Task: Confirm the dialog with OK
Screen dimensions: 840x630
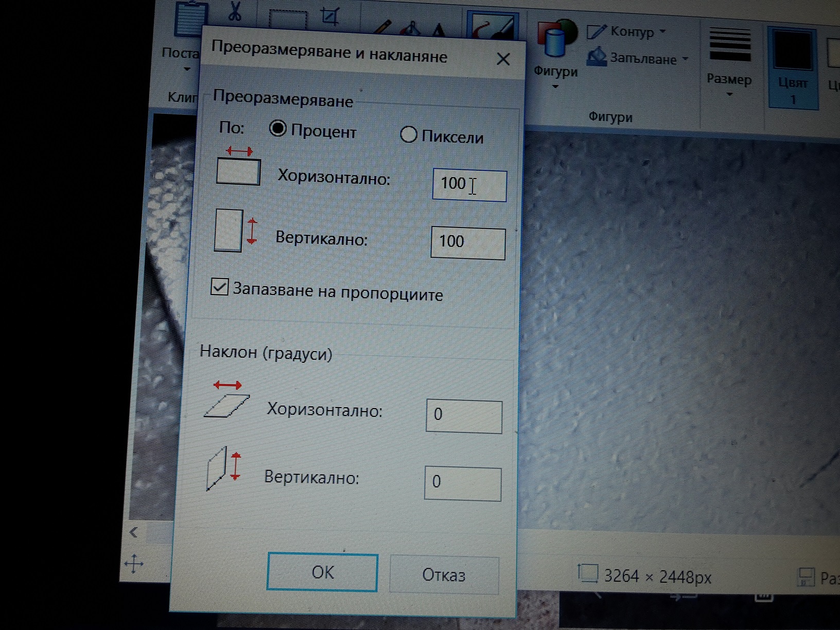Action: 322,572
